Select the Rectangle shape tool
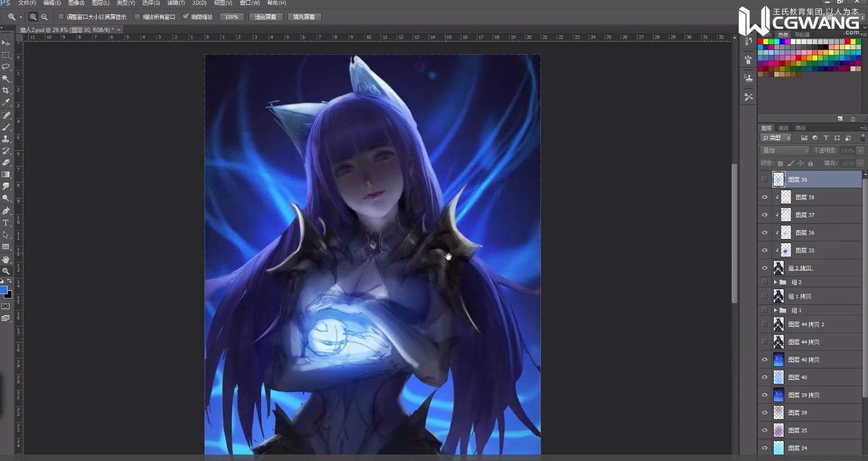The image size is (868, 461). (6, 247)
